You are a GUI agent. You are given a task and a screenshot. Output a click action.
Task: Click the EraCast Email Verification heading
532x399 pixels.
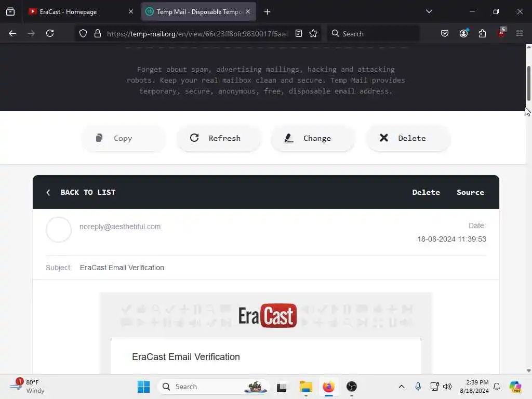pos(186,357)
